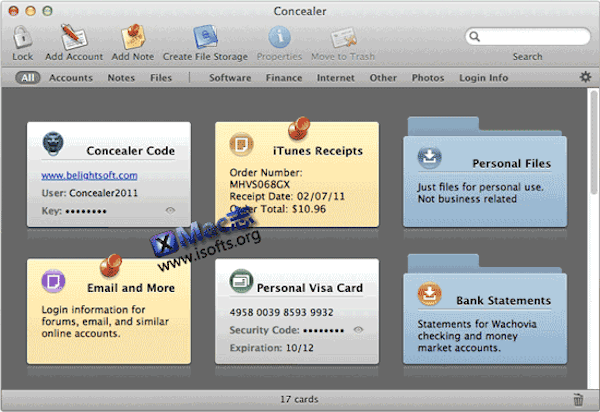Screen dimensions: 600x412
Task: Click the order number MHVS068GX
Action: tap(259, 185)
